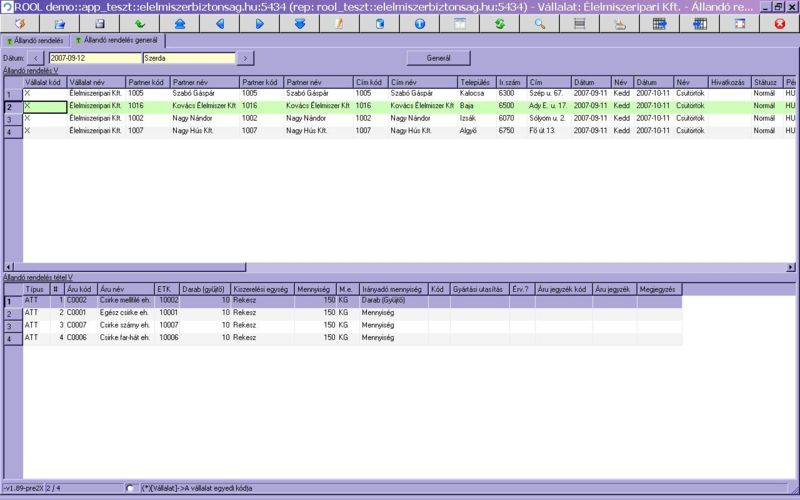Click the green refresh icon in toolbar
This screenshot has width=800, height=500.
[499, 23]
